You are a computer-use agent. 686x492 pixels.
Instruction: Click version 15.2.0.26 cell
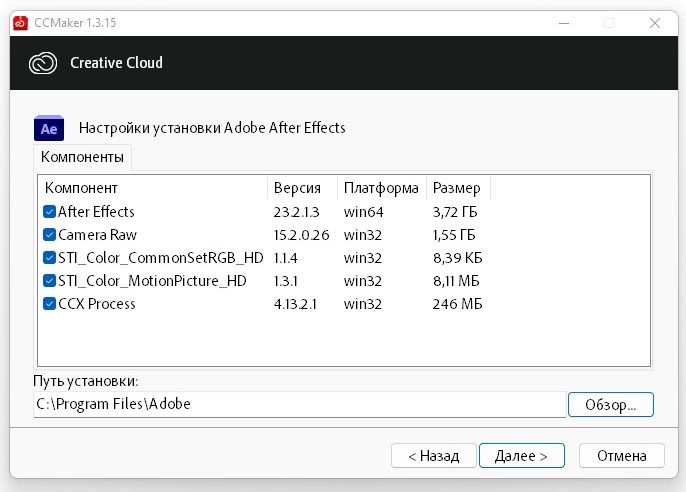[301, 235]
